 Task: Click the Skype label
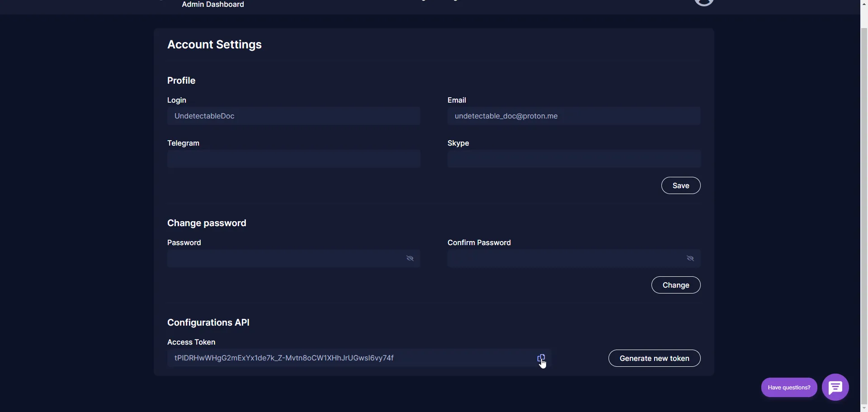[x=458, y=143]
